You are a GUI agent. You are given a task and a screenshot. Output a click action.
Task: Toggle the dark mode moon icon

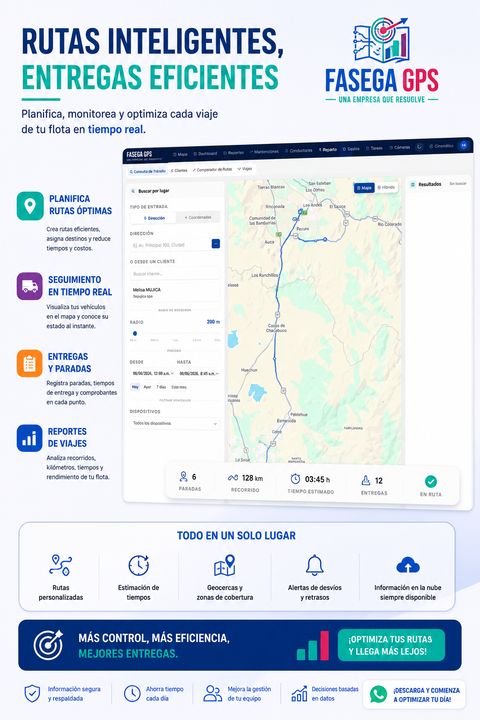coord(419,147)
